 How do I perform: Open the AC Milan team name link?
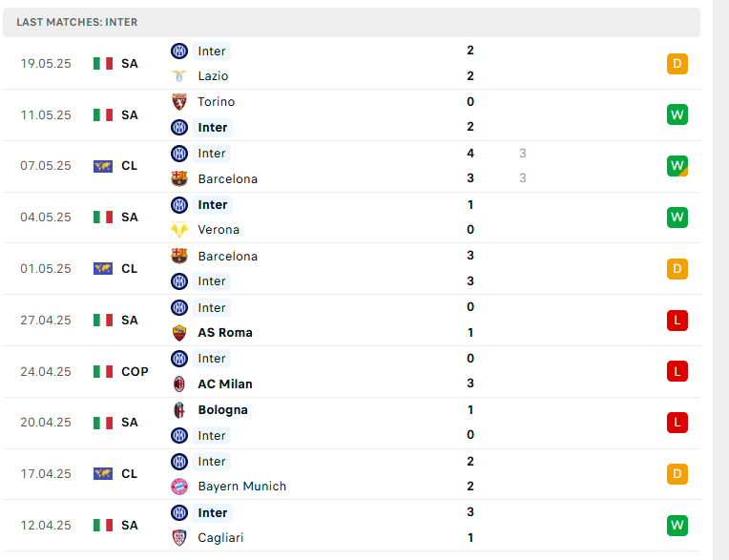[225, 384]
